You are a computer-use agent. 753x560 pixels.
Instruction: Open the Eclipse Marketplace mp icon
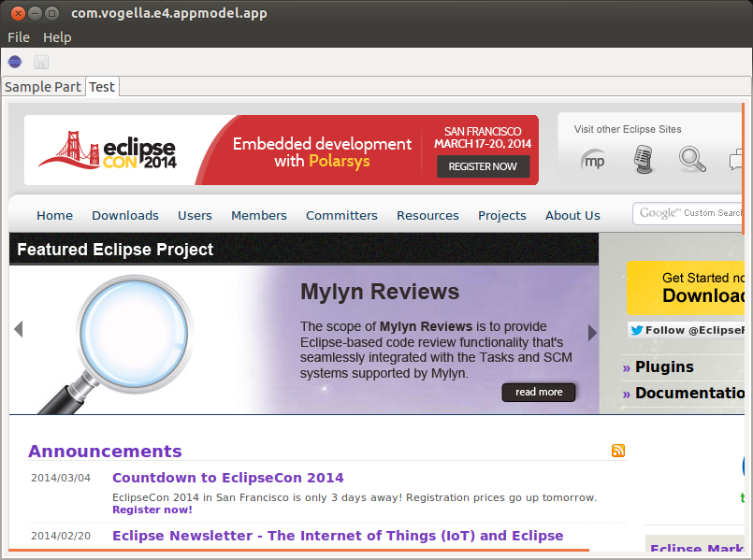[593, 161]
